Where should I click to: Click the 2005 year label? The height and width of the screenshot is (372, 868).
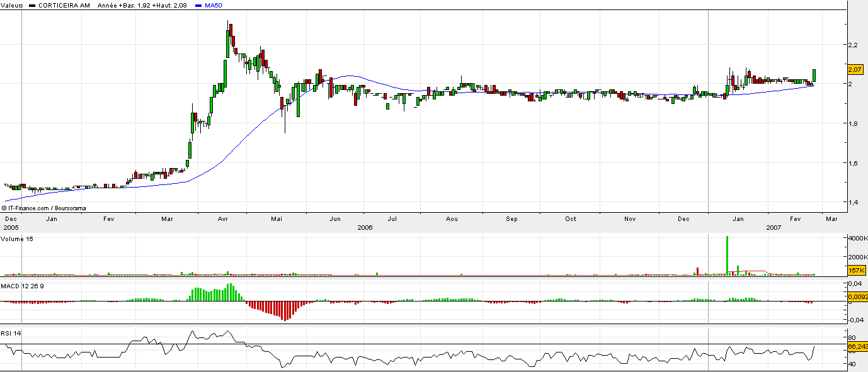click(11, 227)
